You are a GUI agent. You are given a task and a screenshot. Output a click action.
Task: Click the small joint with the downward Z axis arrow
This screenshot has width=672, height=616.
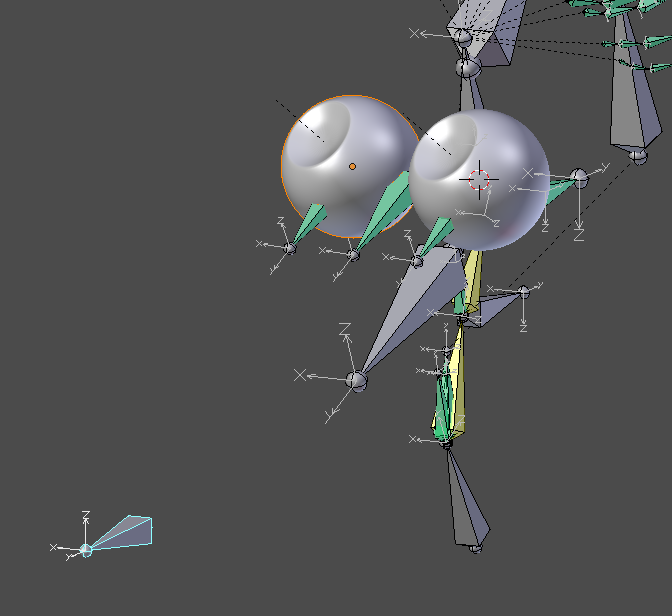point(524,292)
